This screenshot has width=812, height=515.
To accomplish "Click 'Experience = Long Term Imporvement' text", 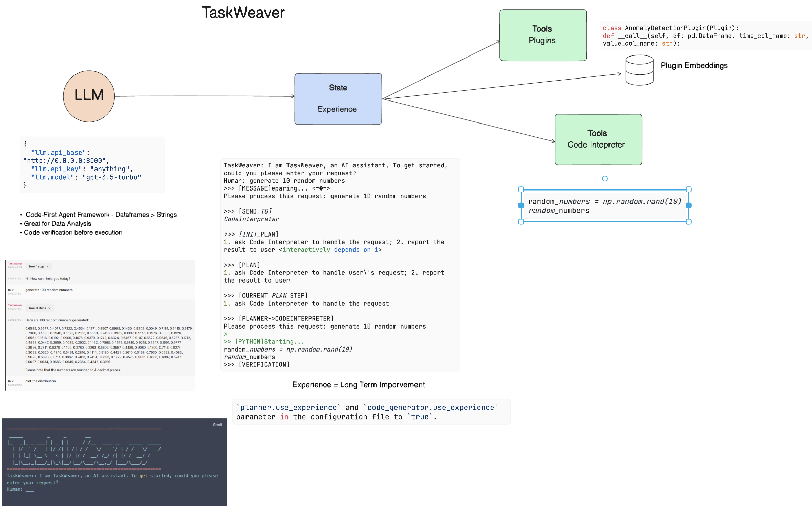I will pos(358,385).
